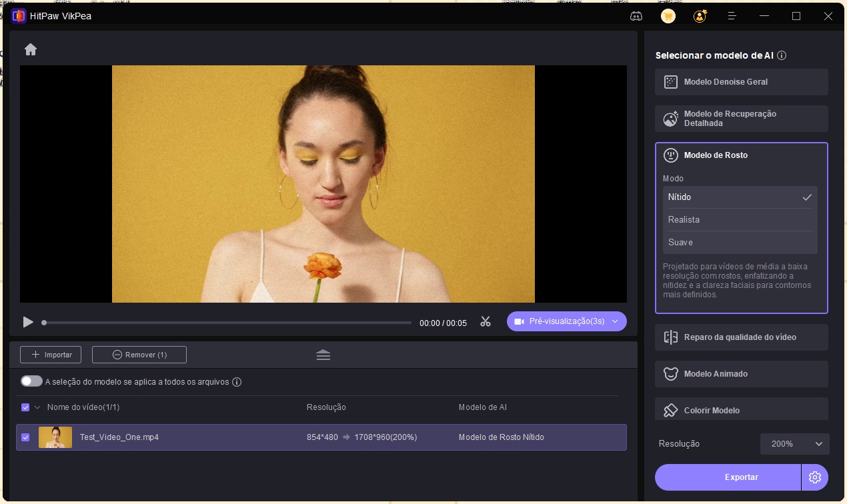Collapse the file list panel handle
Screen dimensions: 847x504
[x=323, y=355]
